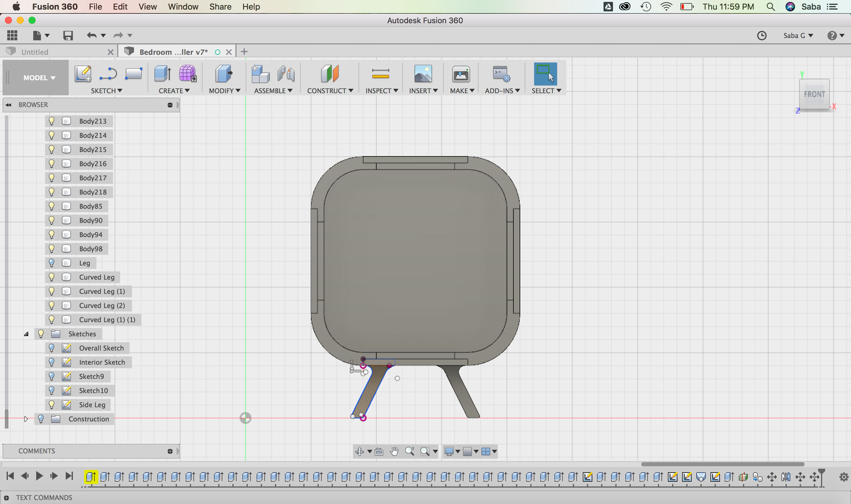Viewport: 851px width, 504px height.
Task: Select the Extrude tool icon
Action: point(162,74)
